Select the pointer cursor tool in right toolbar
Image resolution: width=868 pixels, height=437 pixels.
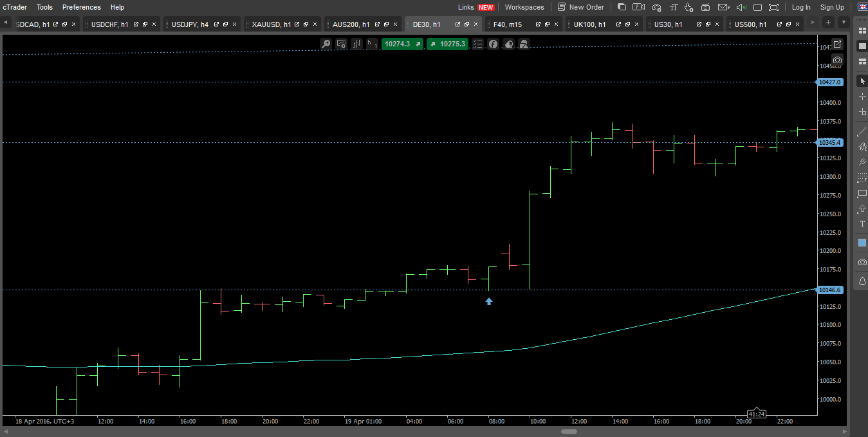coord(862,81)
